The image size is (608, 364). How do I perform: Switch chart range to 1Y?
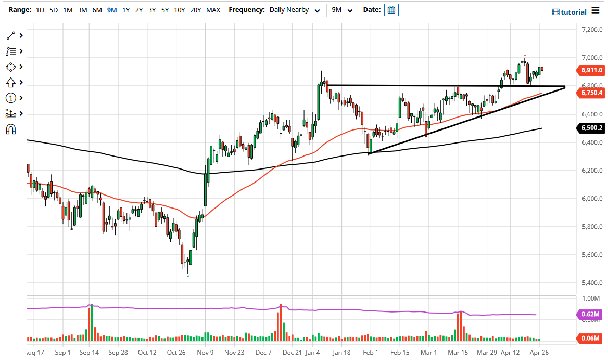point(125,9)
